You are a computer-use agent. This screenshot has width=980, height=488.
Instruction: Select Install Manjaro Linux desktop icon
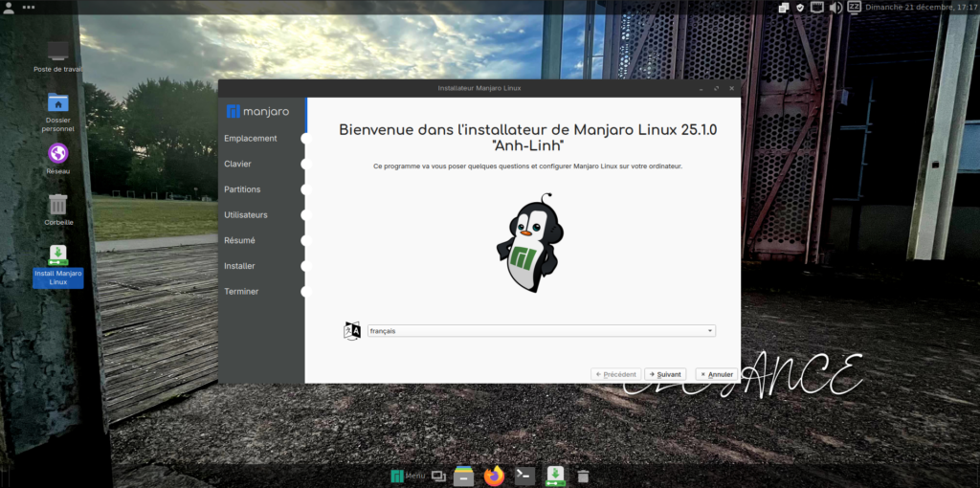click(x=58, y=266)
